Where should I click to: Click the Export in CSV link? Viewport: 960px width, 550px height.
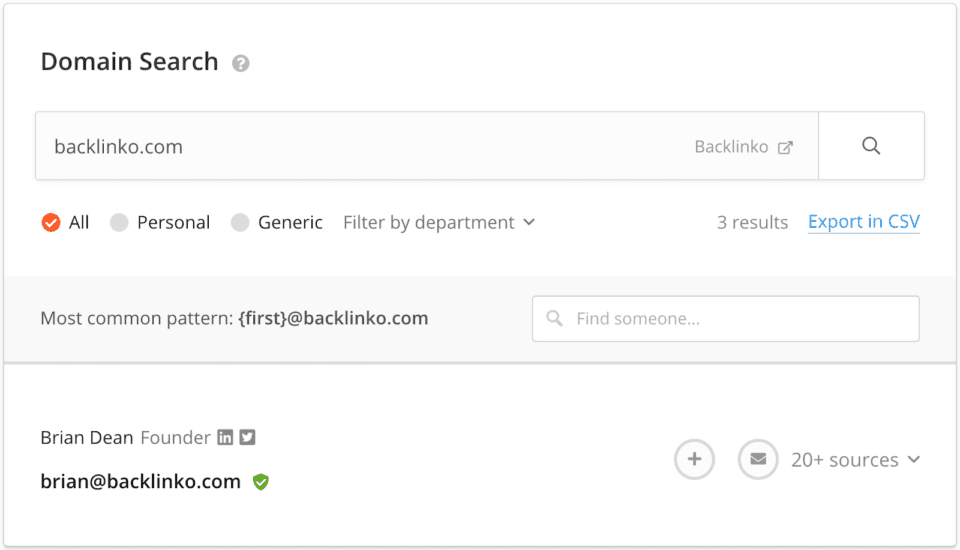pyautogui.click(x=863, y=222)
